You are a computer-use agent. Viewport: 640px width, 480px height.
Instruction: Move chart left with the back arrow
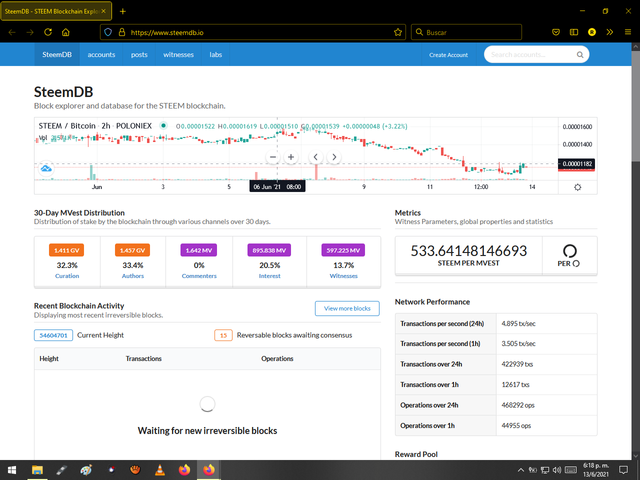[316, 157]
